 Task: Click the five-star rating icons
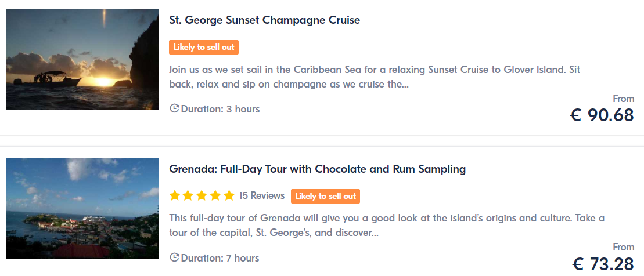pyautogui.click(x=202, y=195)
